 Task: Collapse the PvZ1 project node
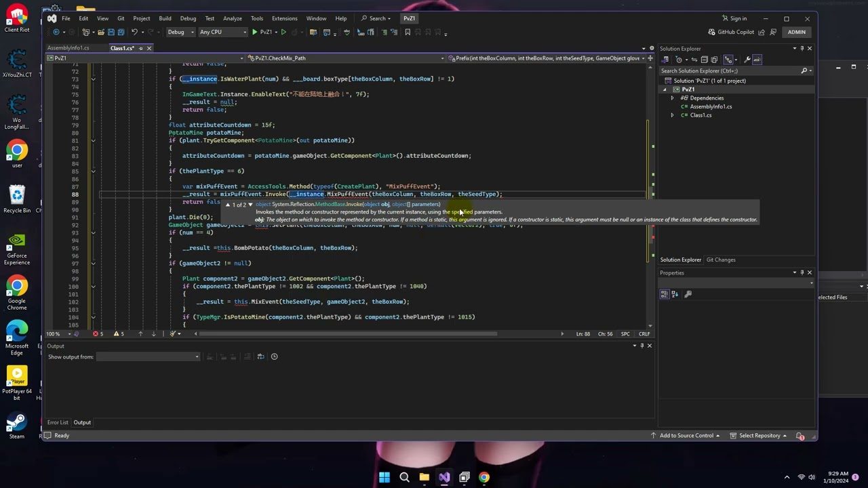click(x=665, y=89)
